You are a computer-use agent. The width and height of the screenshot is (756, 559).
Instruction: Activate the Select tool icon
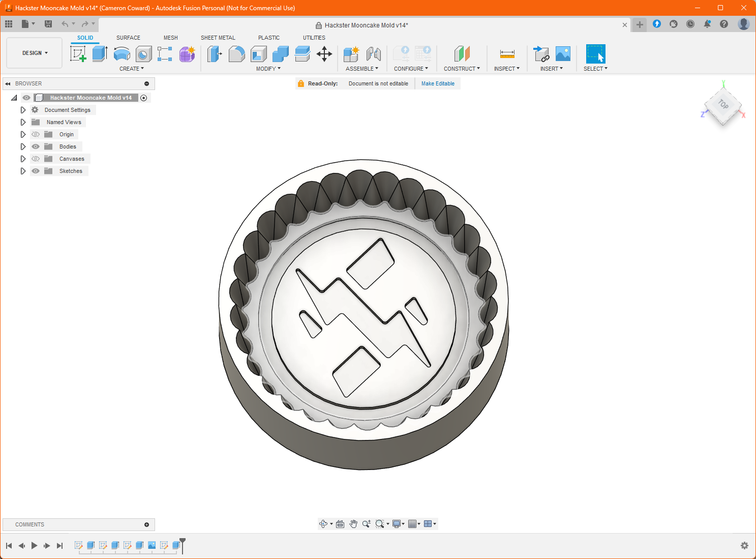tap(595, 53)
